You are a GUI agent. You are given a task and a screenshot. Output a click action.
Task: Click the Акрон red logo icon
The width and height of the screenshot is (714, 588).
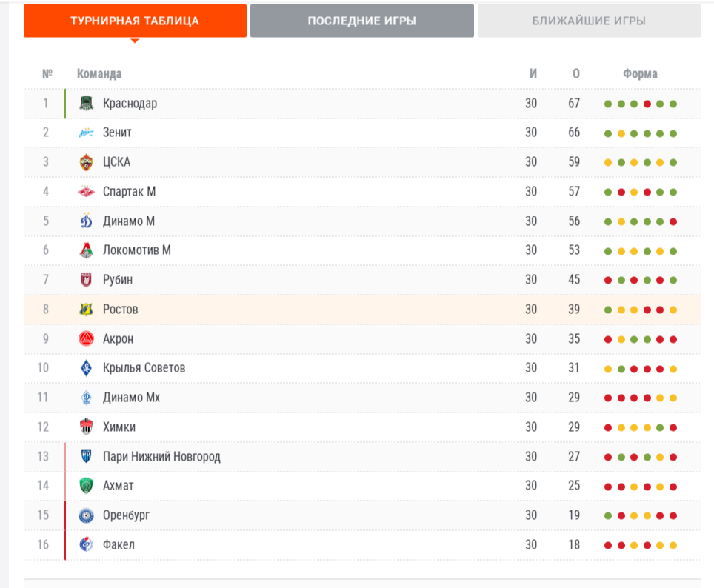(x=87, y=338)
